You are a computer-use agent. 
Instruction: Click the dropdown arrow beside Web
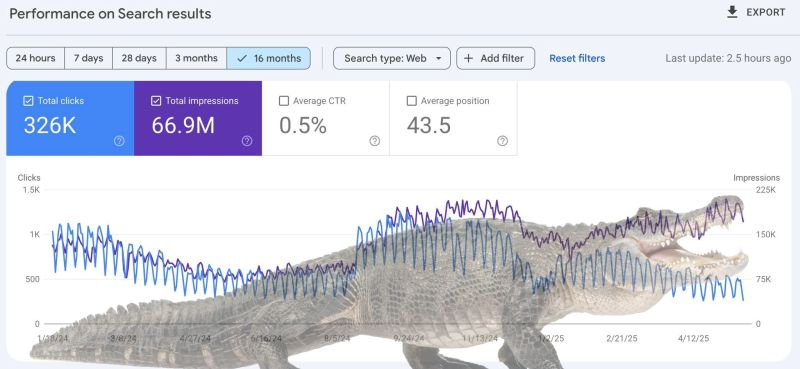(438, 59)
